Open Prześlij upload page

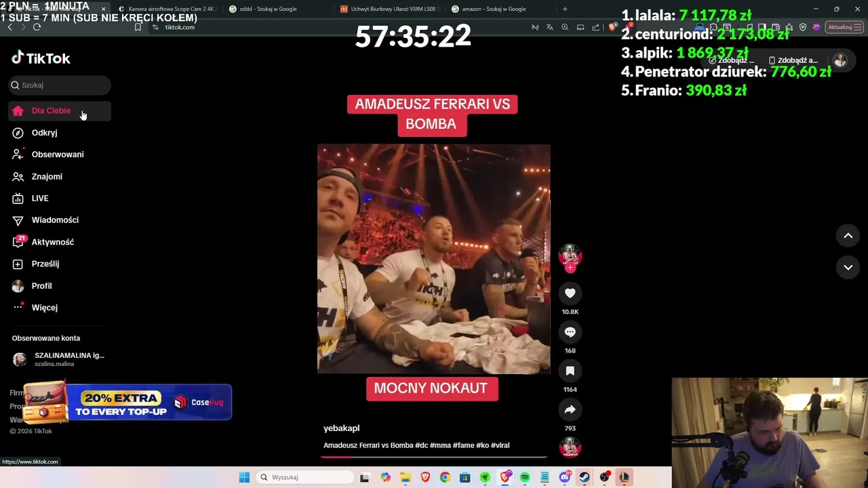coord(60,264)
